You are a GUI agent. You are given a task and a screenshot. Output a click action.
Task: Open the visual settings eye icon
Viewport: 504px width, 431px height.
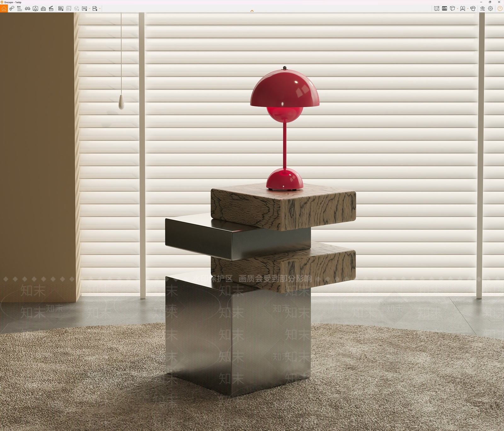coord(482,9)
